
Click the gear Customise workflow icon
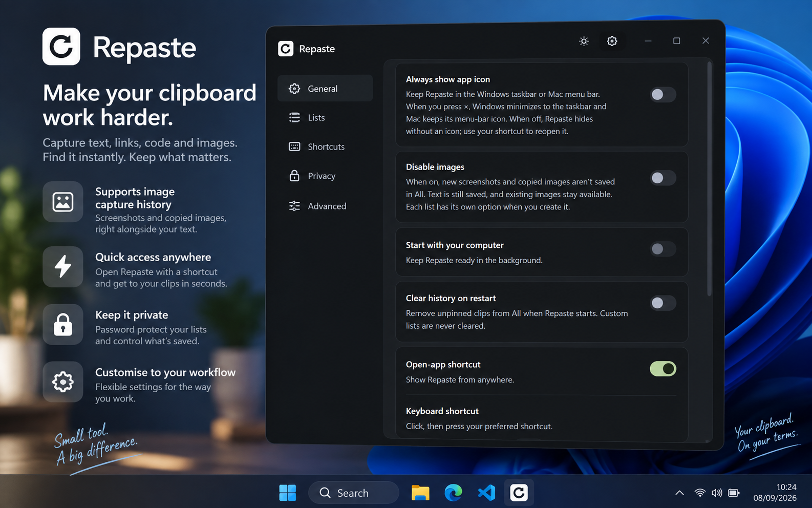63,382
